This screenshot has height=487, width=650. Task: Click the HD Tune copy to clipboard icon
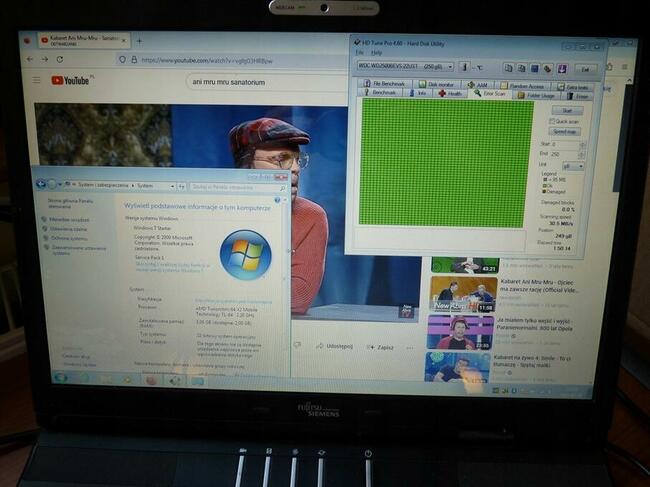pyautogui.click(x=508, y=67)
